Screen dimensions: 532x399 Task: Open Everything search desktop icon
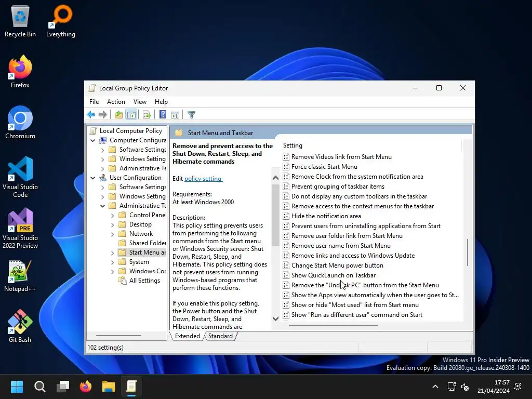tap(61, 21)
